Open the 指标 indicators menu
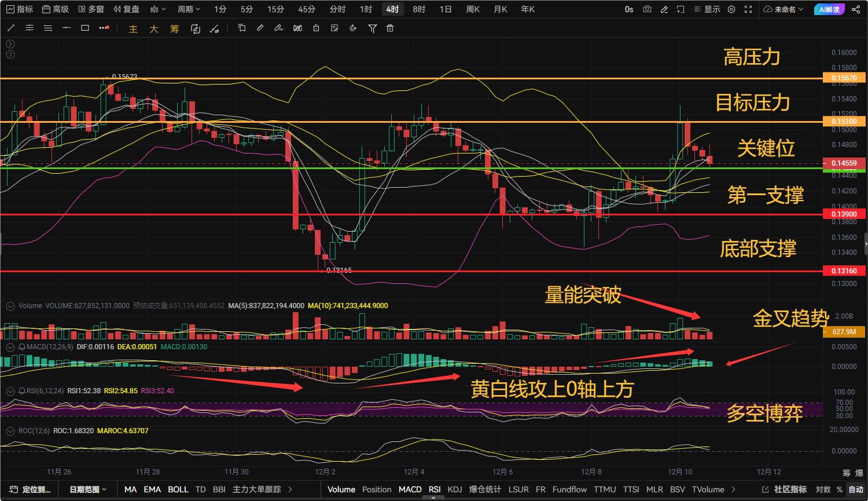 click(x=20, y=9)
